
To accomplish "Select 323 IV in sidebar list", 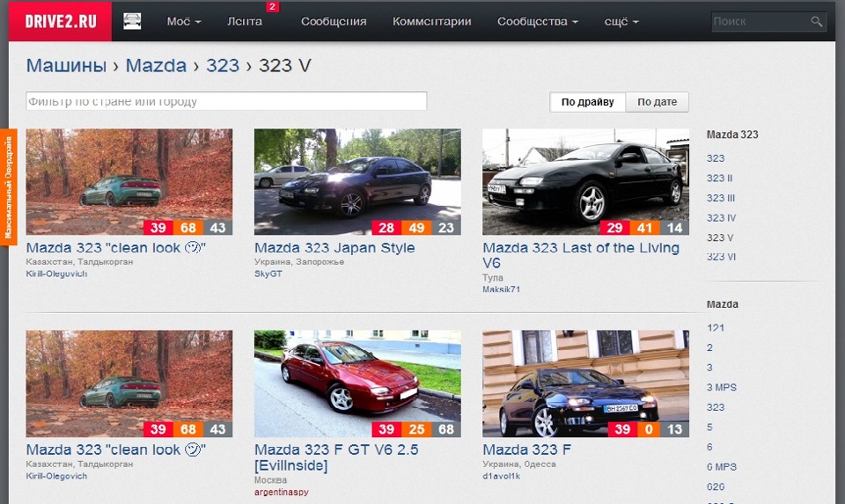I will click(721, 218).
